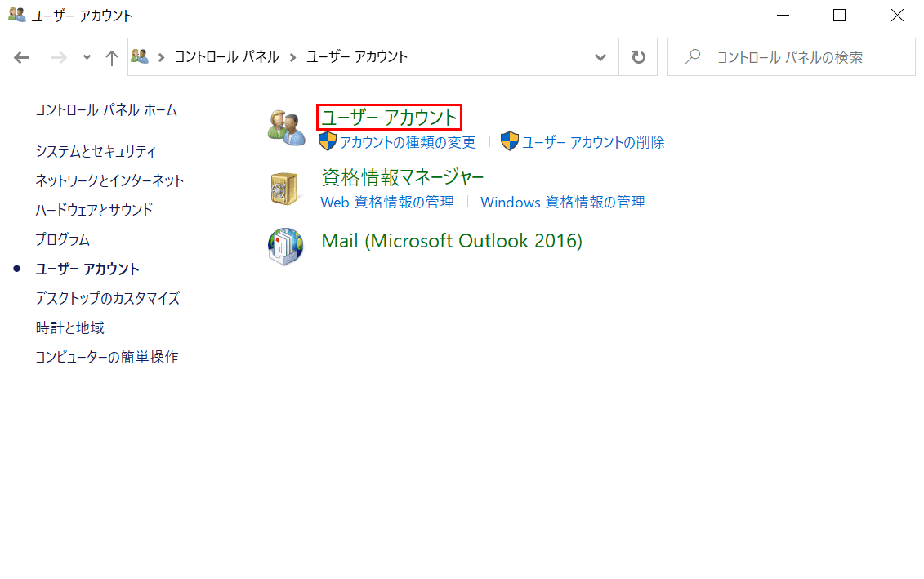Select ユーザー アカウント in the left sidebar
The height and width of the screenshot is (579, 924).
pyautogui.click(x=87, y=269)
